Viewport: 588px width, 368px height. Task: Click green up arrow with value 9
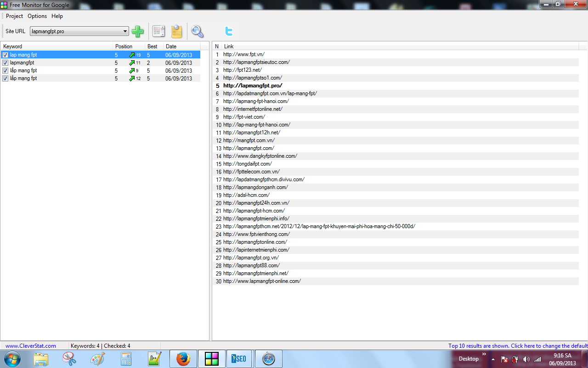[x=132, y=71]
